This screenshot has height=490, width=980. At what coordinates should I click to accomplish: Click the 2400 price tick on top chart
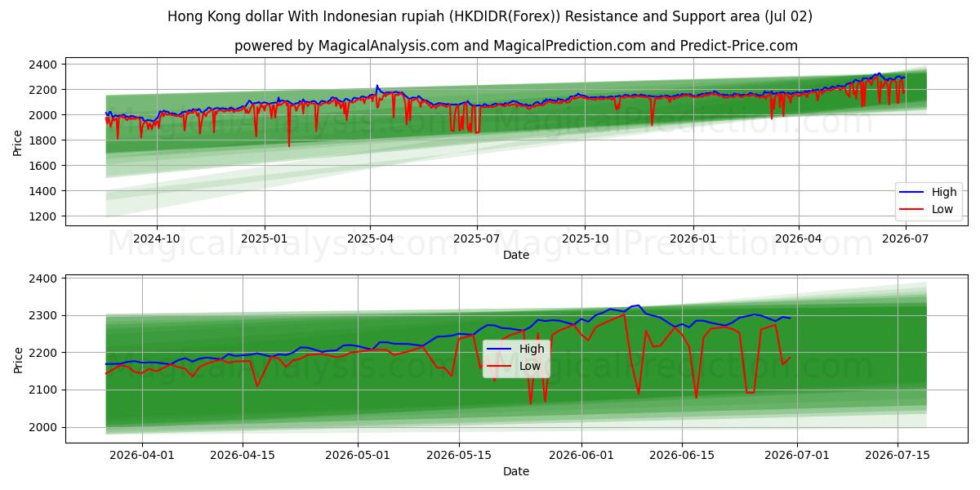click(x=43, y=65)
